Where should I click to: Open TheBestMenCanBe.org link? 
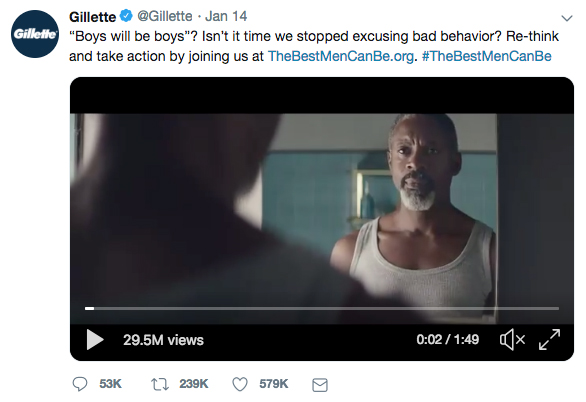(341, 56)
